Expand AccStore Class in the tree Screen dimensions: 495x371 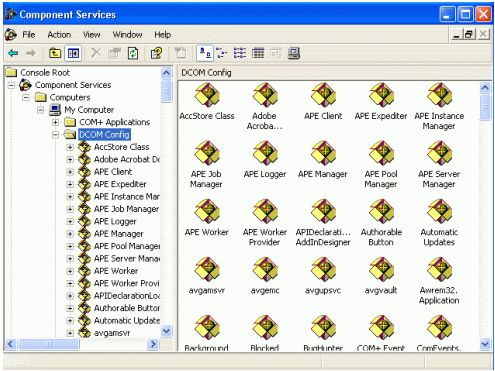70,147
